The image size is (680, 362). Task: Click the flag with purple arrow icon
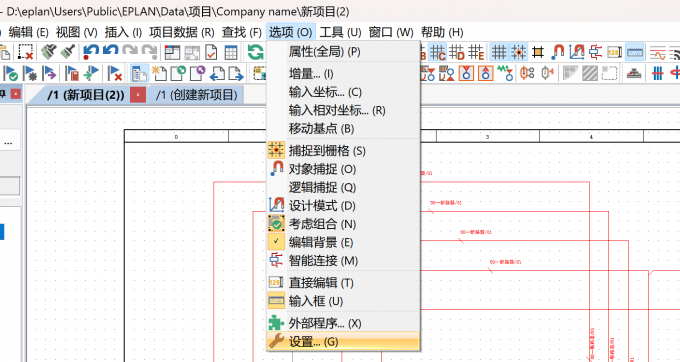(49, 73)
